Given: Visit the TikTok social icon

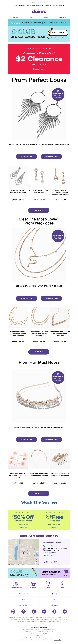Looking at the screenshot, I should point(34,612).
